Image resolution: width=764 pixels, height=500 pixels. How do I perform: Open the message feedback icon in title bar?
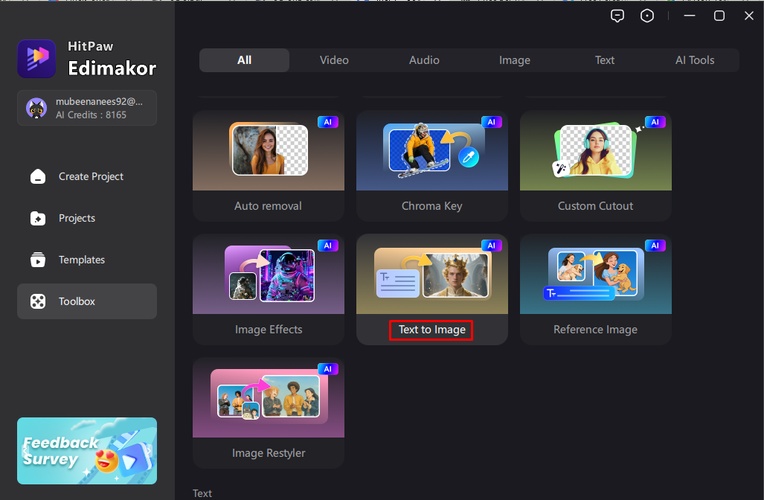(618, 16)
